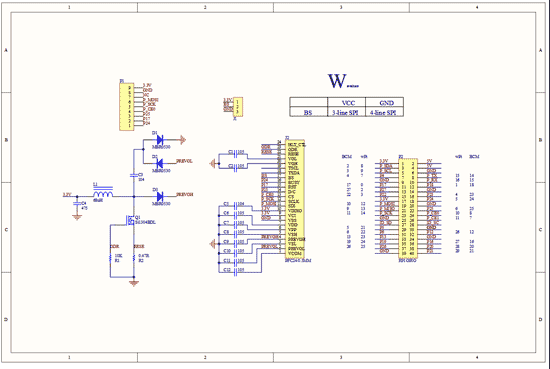The width and height of the screenshot is (550, 369).
Task: Click column marker 3 on the bottom border
Action: click(x=341, y=357)
